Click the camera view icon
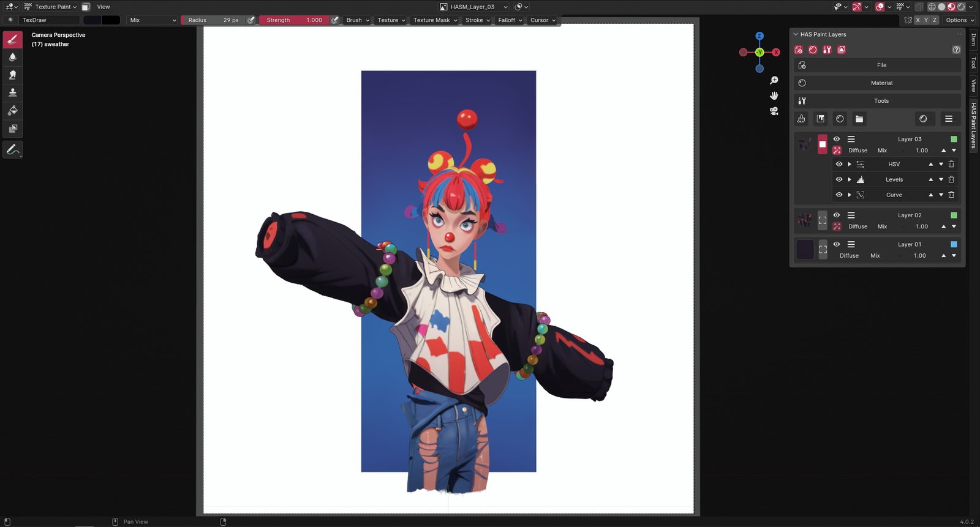This screenshot has width=980, height=527. [x=774, y=111]
